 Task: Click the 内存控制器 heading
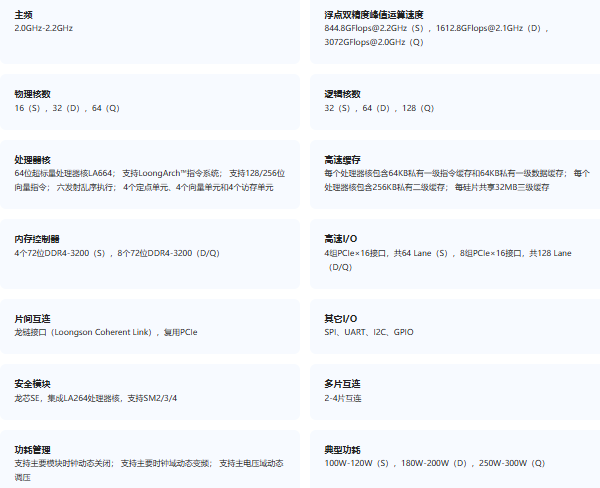click(37, 239)
